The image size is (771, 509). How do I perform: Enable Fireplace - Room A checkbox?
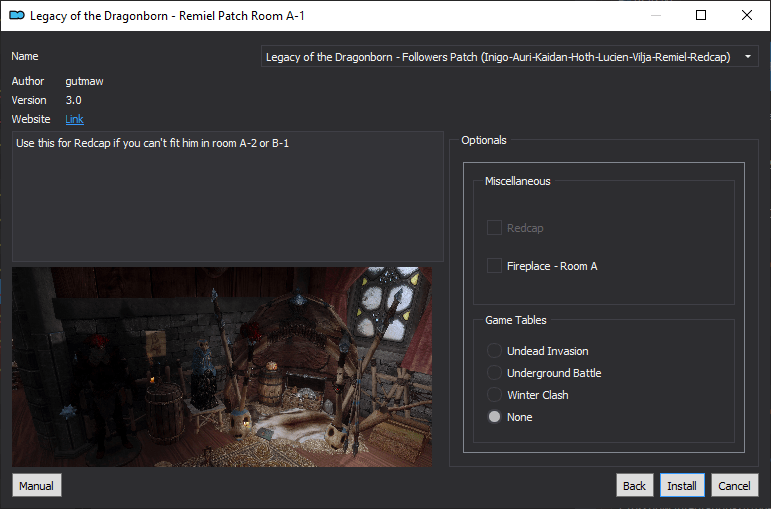tap(494, 266)
